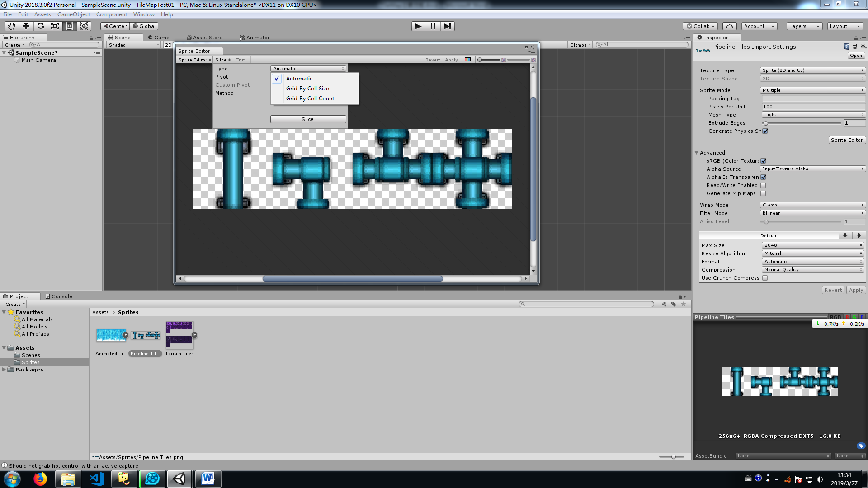The height and width of the screenshot is (488, 868).
Task: Select the Rotate tool
Action: click(x=40, y=26)
